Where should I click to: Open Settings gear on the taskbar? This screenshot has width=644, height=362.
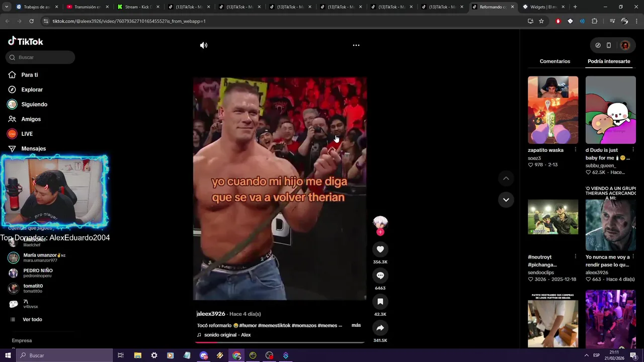(x=154, y=355)
